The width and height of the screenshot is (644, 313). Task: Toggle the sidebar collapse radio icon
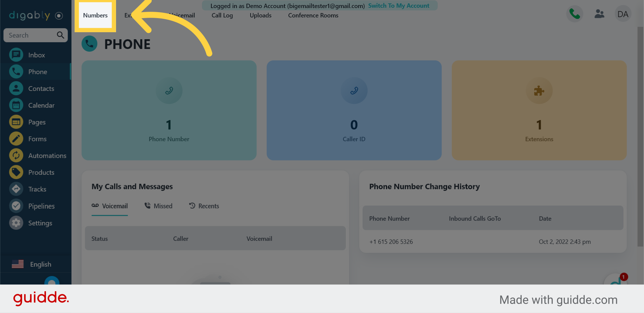(59, 16)
